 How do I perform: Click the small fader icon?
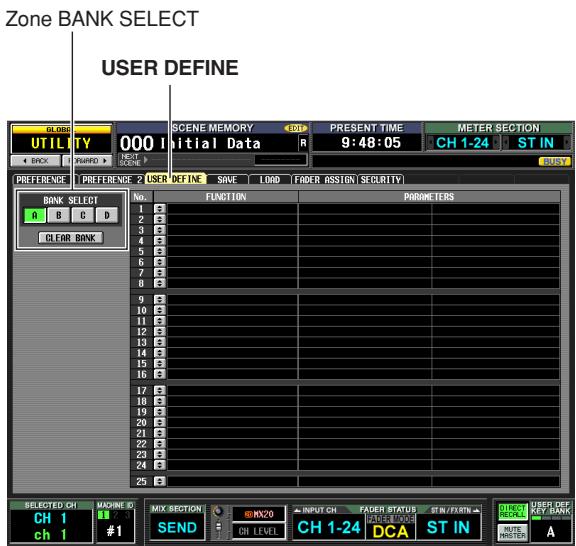point(218,528)
